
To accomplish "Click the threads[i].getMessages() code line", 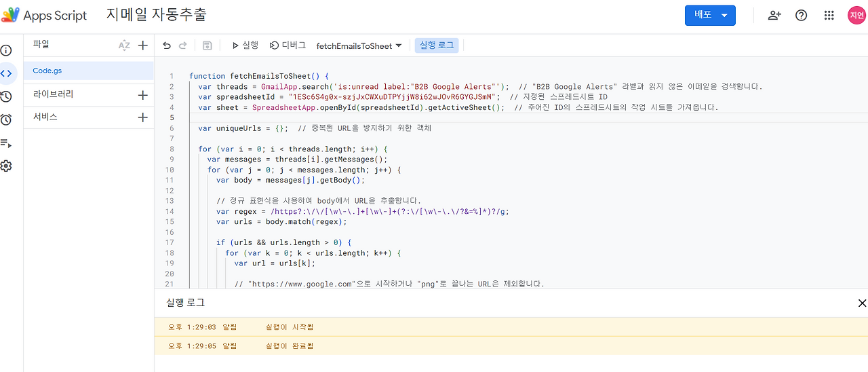I will (x=297, y=160).
